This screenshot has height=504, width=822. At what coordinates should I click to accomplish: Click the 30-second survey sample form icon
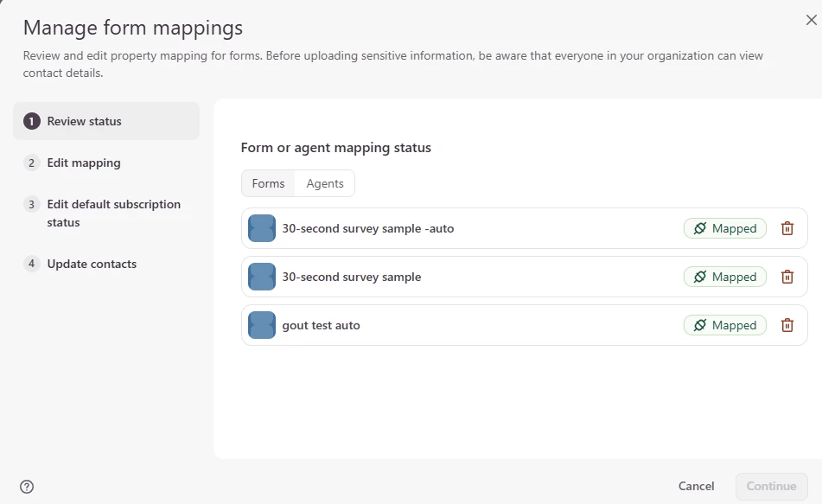pos(262,277)
